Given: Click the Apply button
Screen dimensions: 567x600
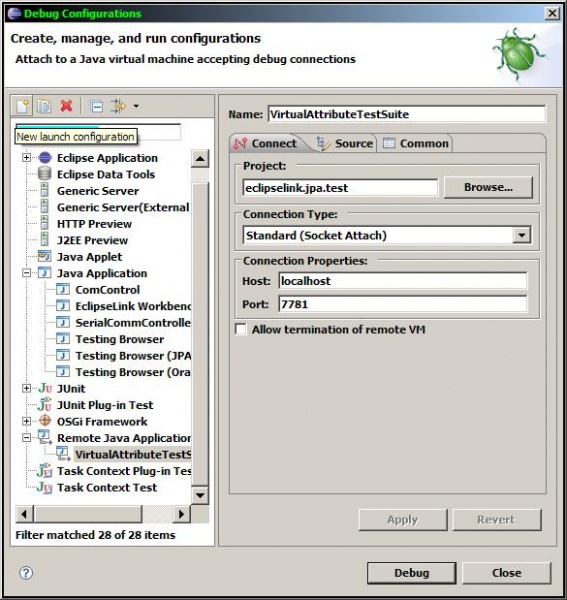Looking at the screenshot, I should [403, 520].
